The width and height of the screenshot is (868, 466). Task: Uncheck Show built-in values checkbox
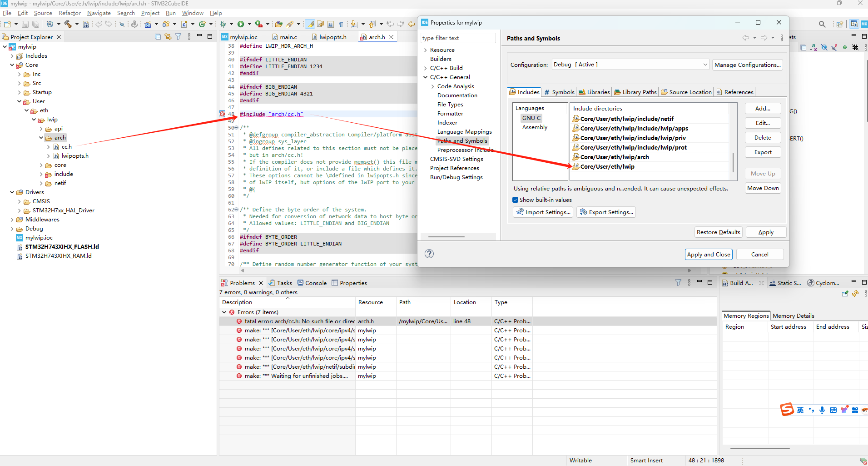pyautogui.click(x=516, y=200)
